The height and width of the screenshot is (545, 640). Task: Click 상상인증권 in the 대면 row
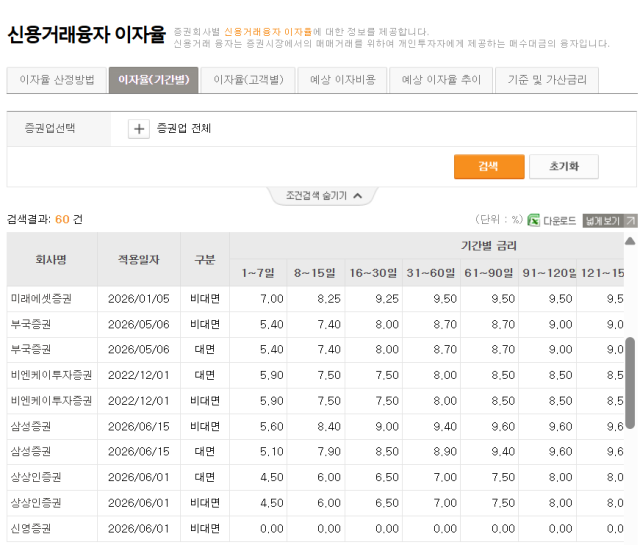click(x=36, y=477)
